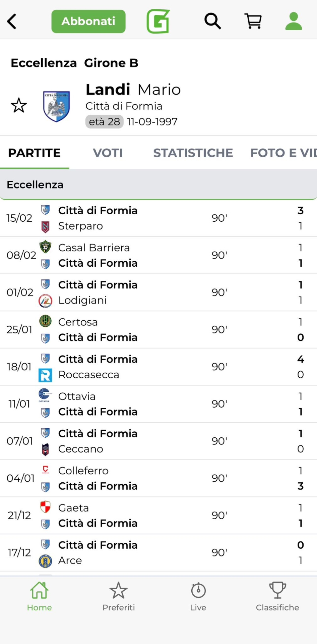The height and width of the screenshot is (644, 317).
Task: Click the Lodigiani team logo
Action: [x=45, y=301]
